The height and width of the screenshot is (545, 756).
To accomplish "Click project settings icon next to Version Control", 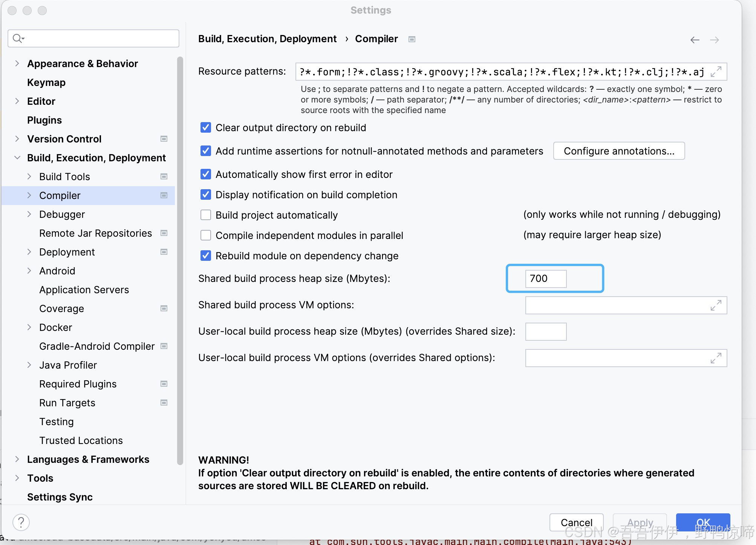I will tap(164, 139).
